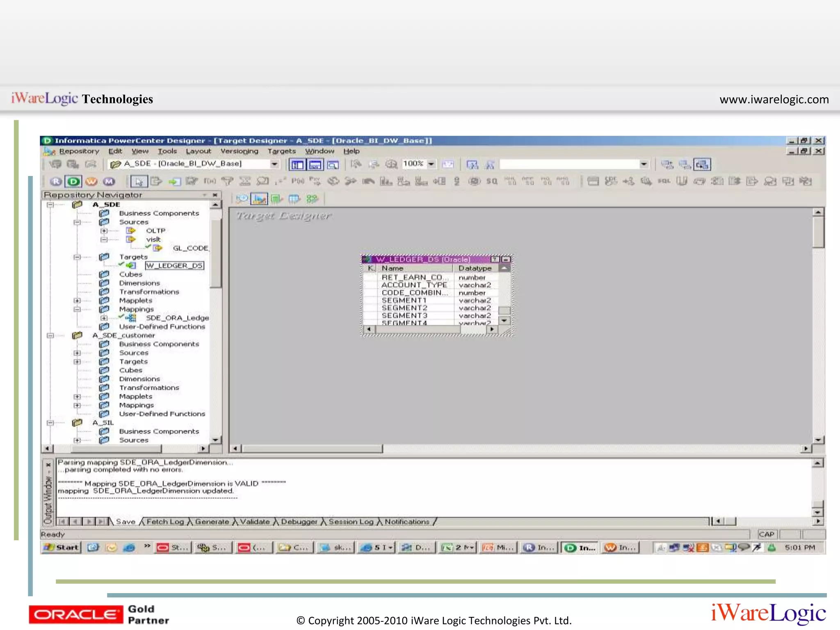Click the Repository Navigator scroll down arrow

click(x=215, y=440)
